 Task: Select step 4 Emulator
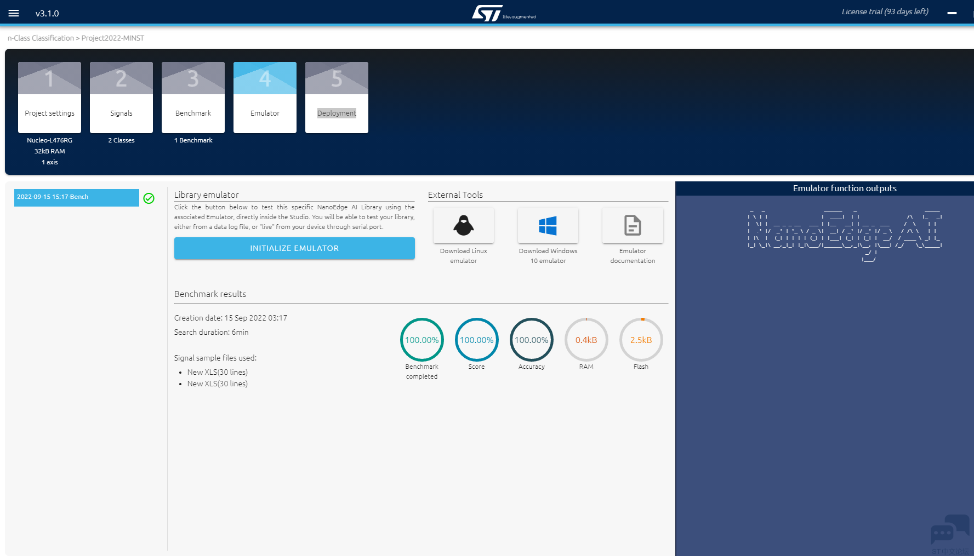click(265, 98)
